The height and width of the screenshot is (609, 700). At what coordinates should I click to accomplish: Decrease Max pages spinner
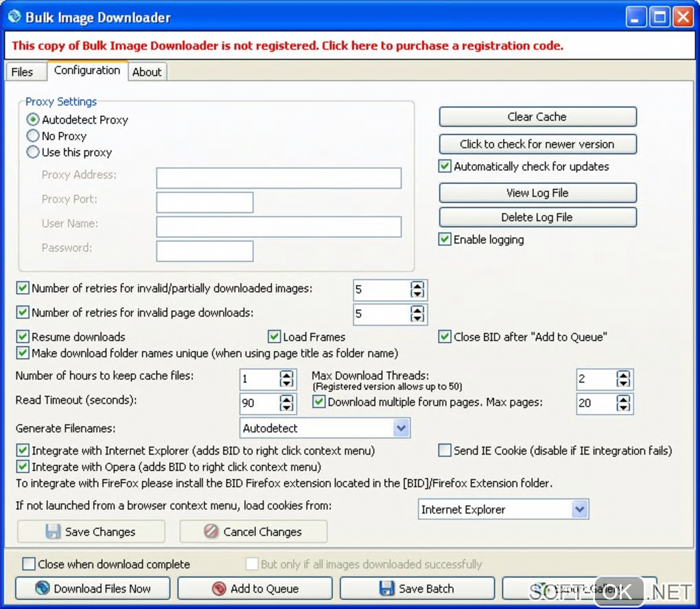click(x=623, y=407)
